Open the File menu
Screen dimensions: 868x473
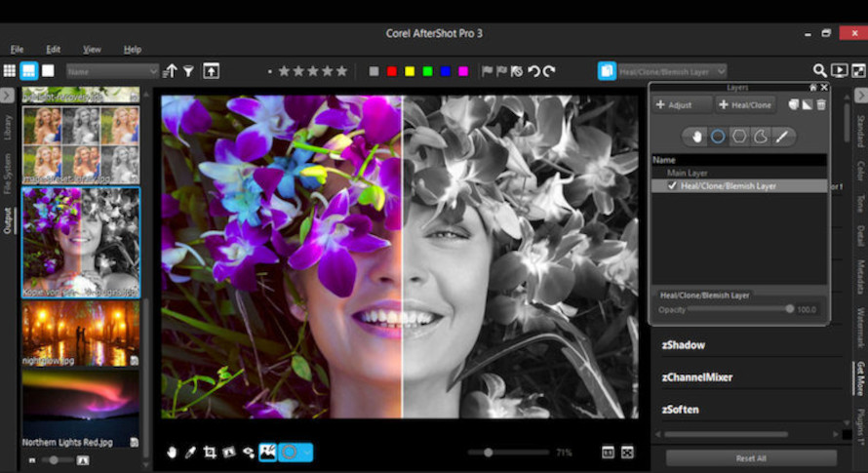coord(17,50)
